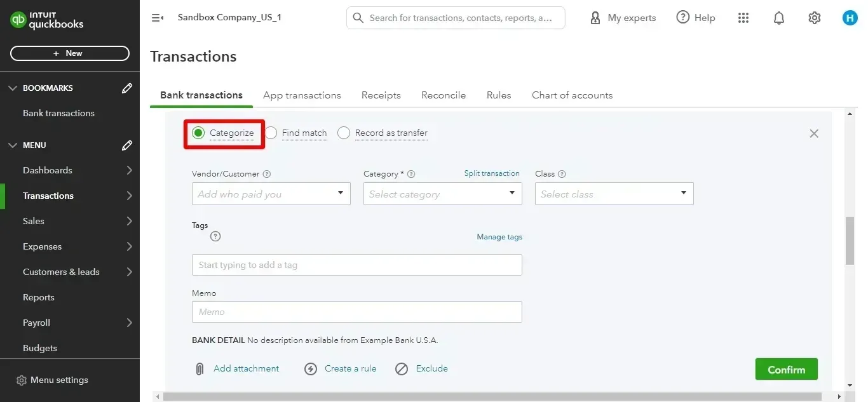Click the Split transaction link
This screenshot has width=868, height=402.
[492, 173]
